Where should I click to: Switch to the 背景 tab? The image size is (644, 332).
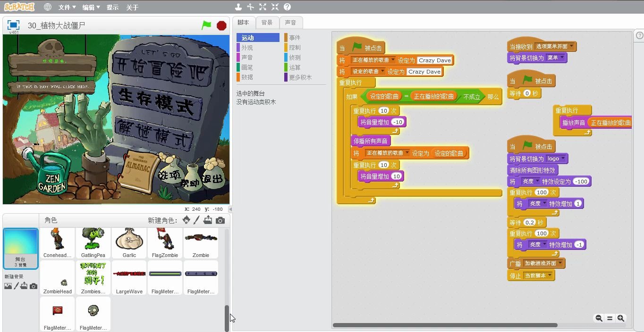(267, 22)
